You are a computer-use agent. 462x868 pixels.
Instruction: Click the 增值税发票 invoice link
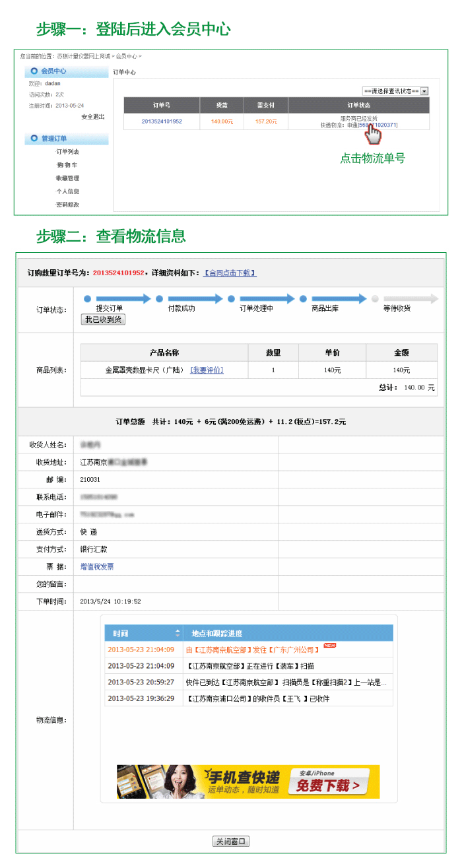(97, 566)
